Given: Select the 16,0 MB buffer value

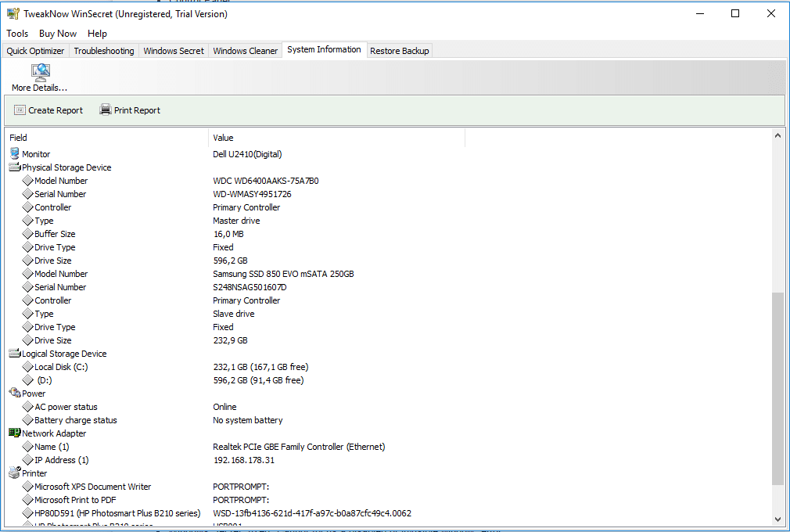Looking at the screenshot, I should pyautogui.click(x=228, y=234).
